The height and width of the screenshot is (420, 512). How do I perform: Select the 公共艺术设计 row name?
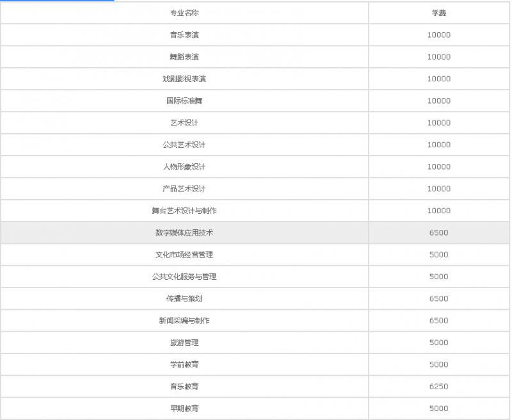184,145
